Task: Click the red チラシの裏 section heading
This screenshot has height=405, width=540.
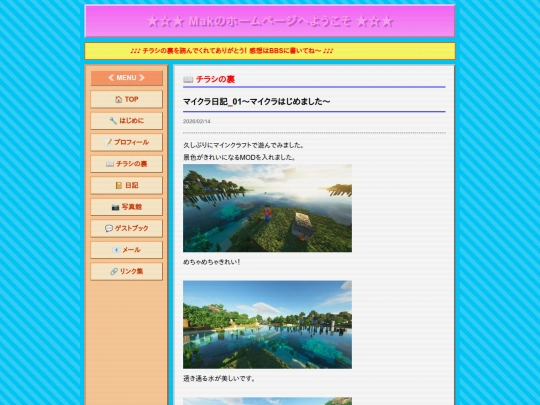Action: [x=215, y=80]
